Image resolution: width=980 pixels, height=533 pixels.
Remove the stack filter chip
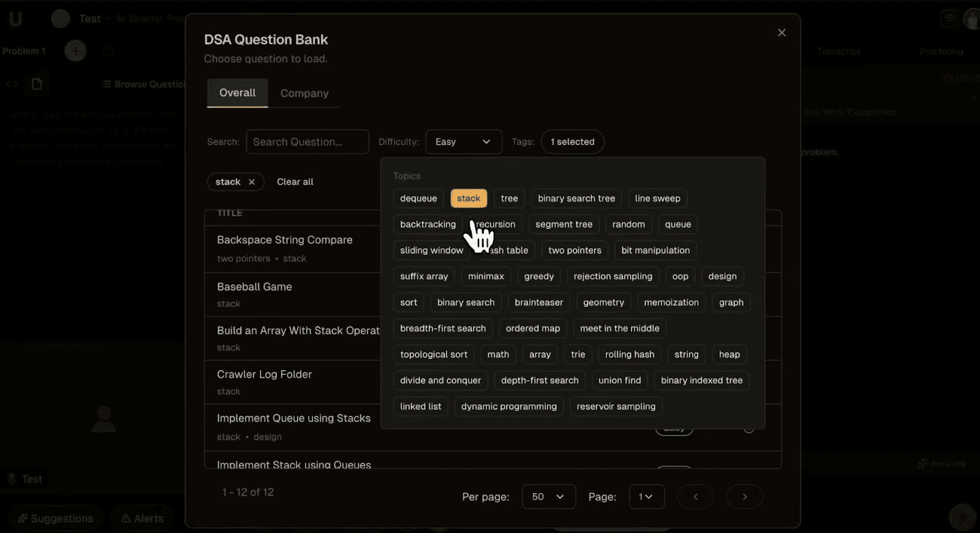252,182
